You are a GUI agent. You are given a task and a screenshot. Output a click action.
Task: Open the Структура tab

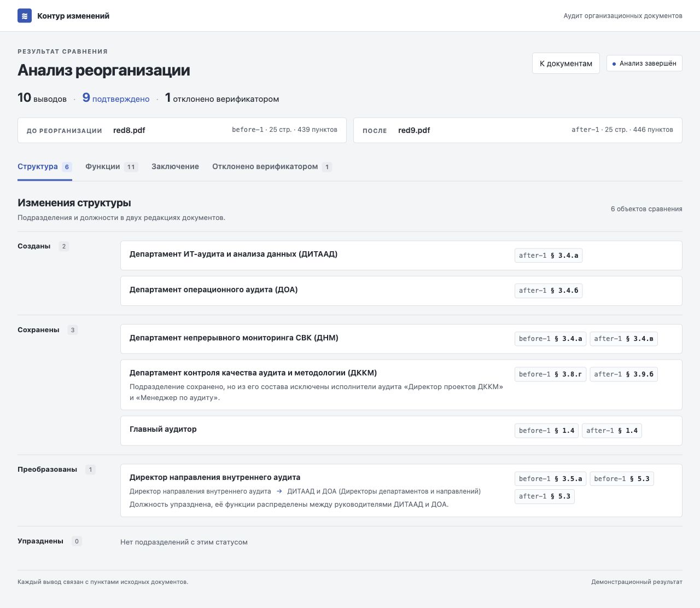coord(45,167)
